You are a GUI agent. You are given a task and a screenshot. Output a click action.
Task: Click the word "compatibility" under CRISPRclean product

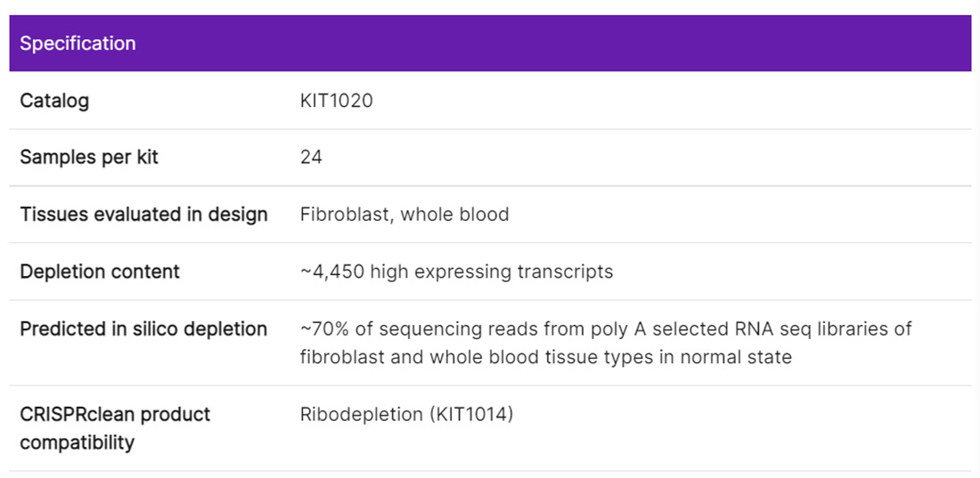[77, 442]
